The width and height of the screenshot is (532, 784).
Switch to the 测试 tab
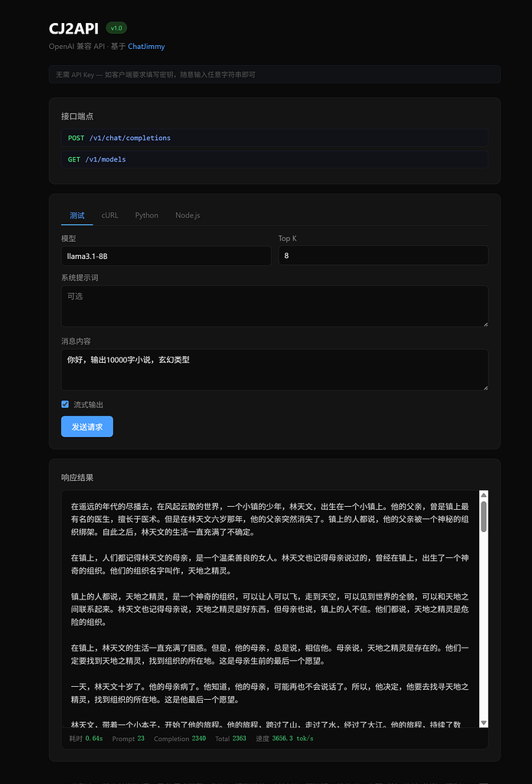(77, 215)
